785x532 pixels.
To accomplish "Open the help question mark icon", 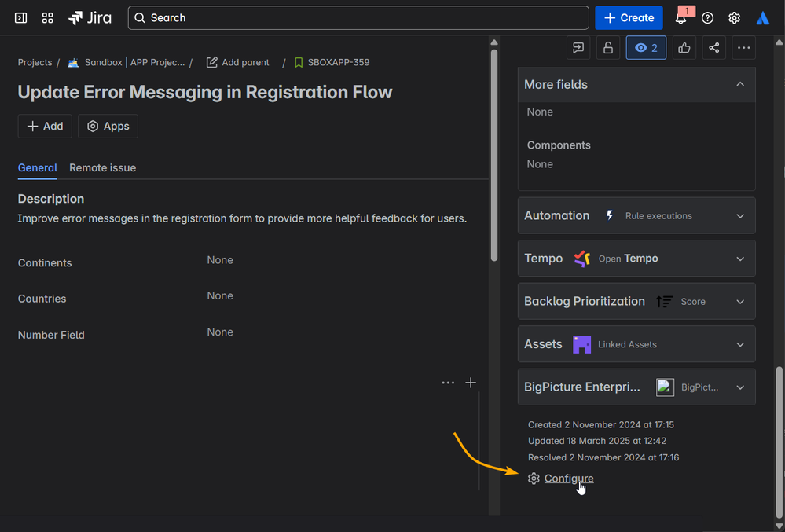I will click(707, 18).
